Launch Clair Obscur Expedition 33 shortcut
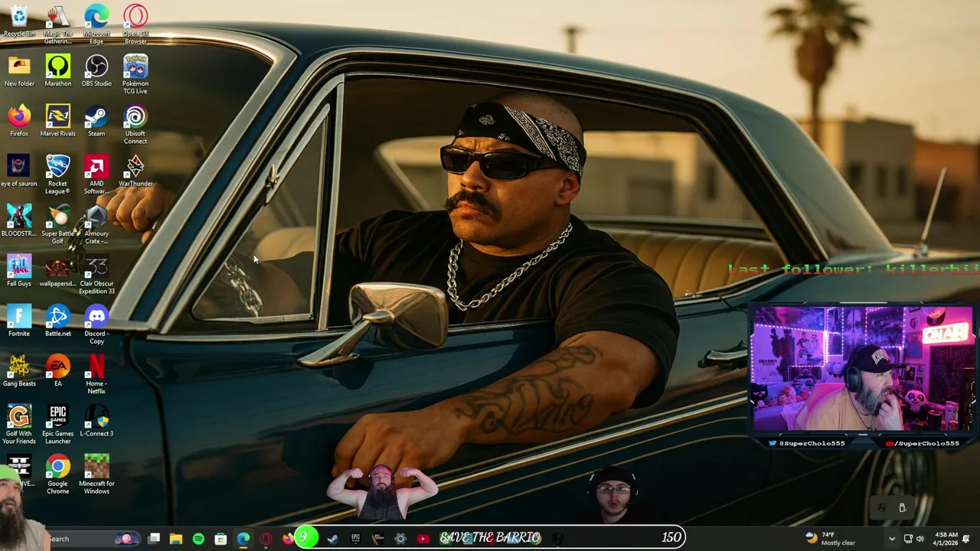 point(96,274)
